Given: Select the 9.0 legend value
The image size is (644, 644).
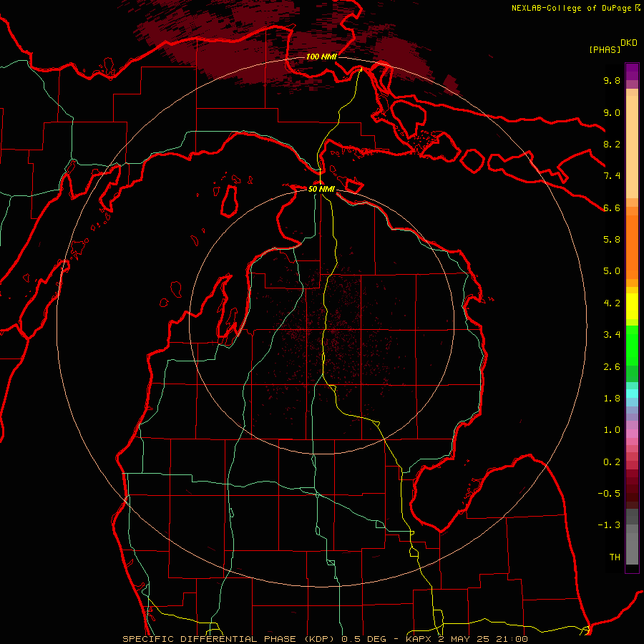Looking at the screenshot, I should click(612, 112).
